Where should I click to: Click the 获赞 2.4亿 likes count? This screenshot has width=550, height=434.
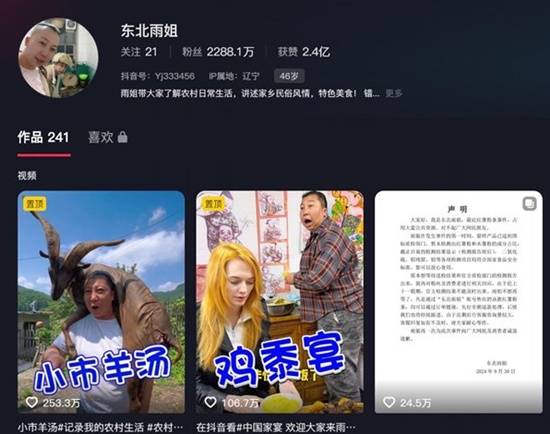[x=304, y=52]
